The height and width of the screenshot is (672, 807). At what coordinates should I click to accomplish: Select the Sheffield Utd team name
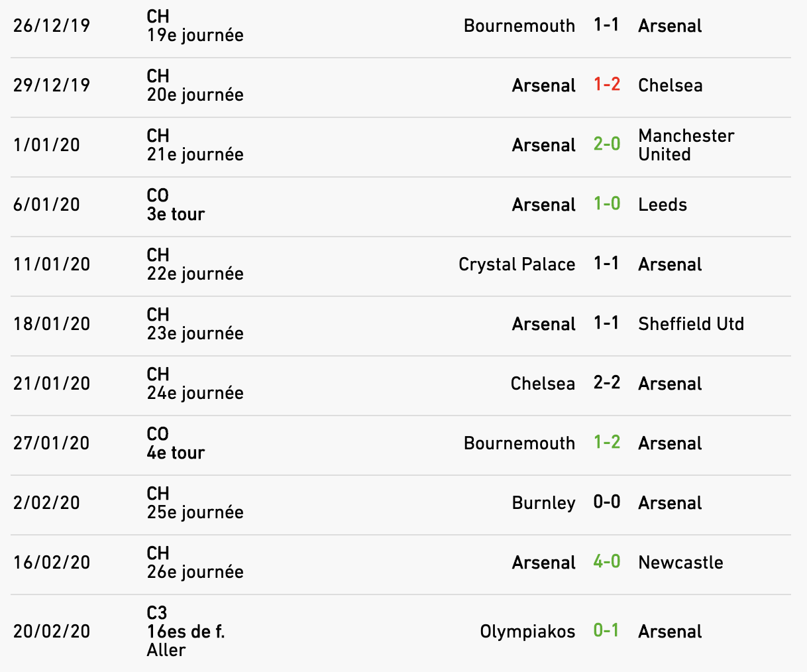tap(690, 324)
